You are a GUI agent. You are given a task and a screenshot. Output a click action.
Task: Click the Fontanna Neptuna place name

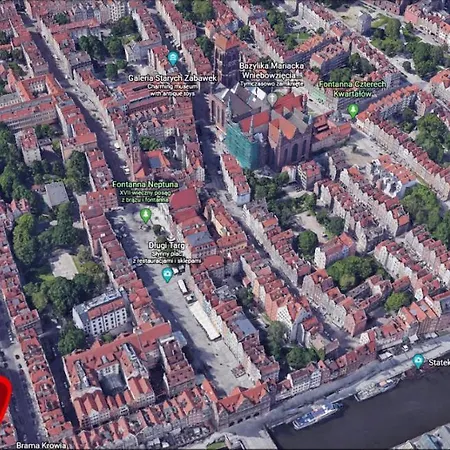145,184
